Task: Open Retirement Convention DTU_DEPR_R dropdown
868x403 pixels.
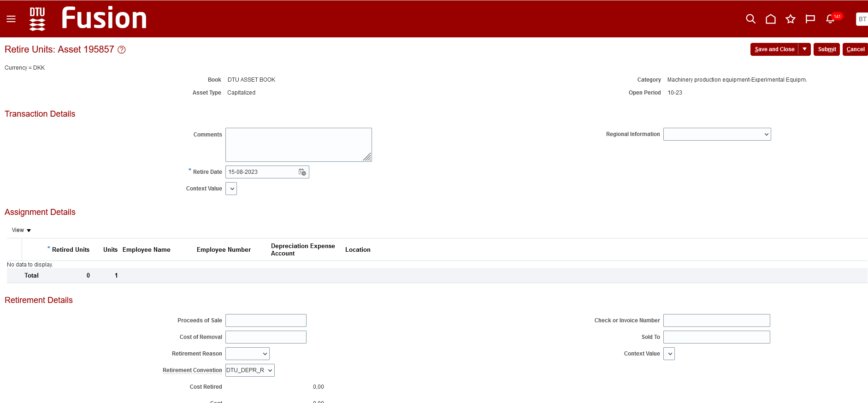Action: coord(250,370)
